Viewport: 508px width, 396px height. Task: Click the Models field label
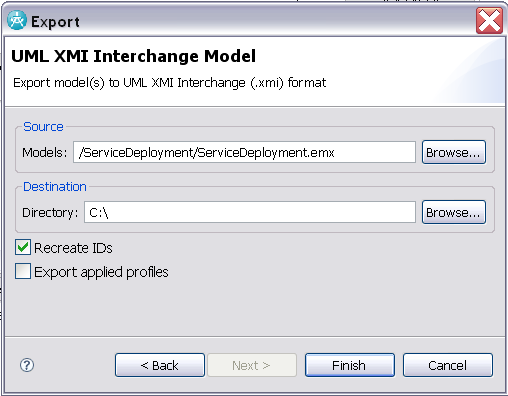[45, 153]
